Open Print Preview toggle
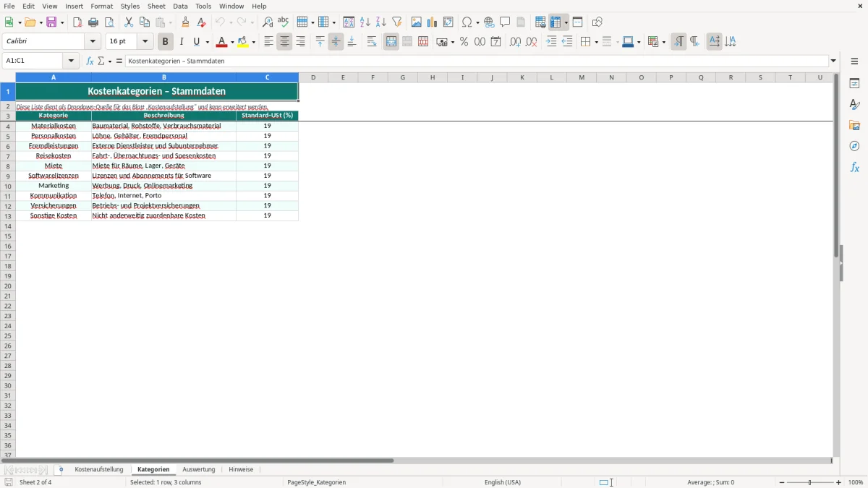868x488 pixels. (x=109, y=22)
